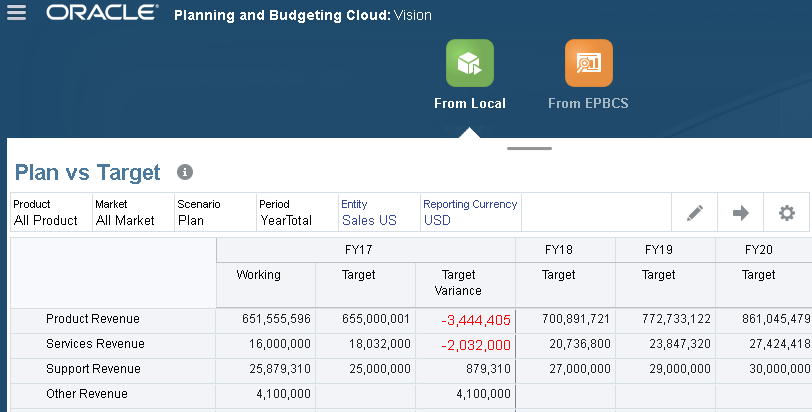Click the right arrow go icon
The height and width of the screenshot is (412, 812).
[x=741, y=213]
